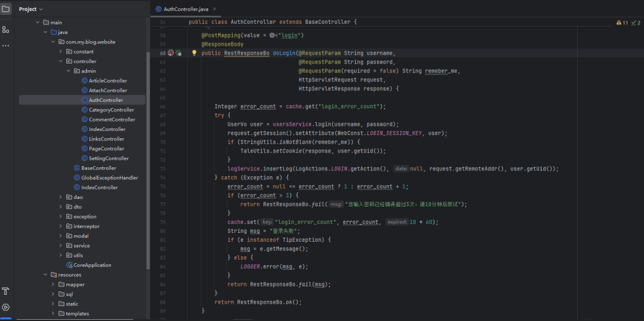The image size is (644, 321).
Task: Click the web endpoint gutter icon on line 60
Action: [178, 53]
